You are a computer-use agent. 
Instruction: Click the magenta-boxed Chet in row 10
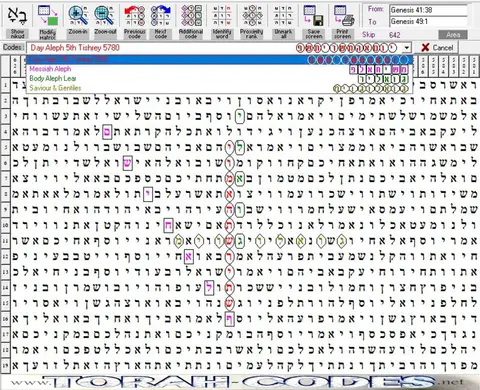tap(168, 225)
